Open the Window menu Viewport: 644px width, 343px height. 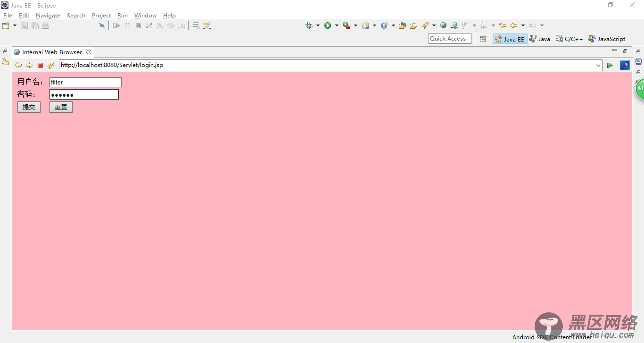coord(145,16)
